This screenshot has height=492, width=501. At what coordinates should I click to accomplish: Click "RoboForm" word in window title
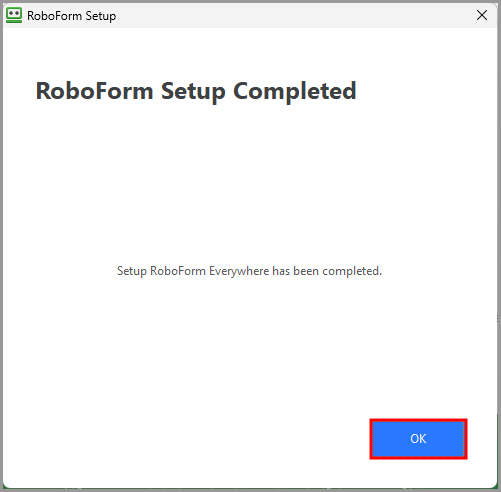tap(54, 16)
